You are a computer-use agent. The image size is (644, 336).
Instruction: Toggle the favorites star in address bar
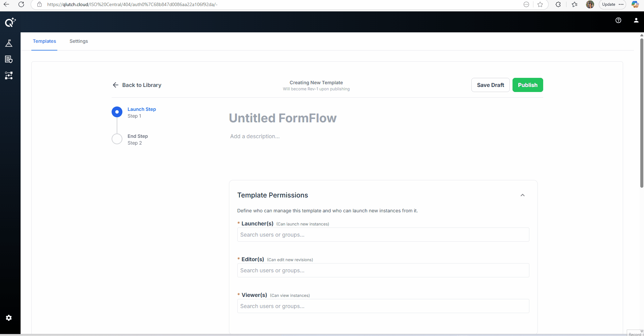tap(540, 4)
